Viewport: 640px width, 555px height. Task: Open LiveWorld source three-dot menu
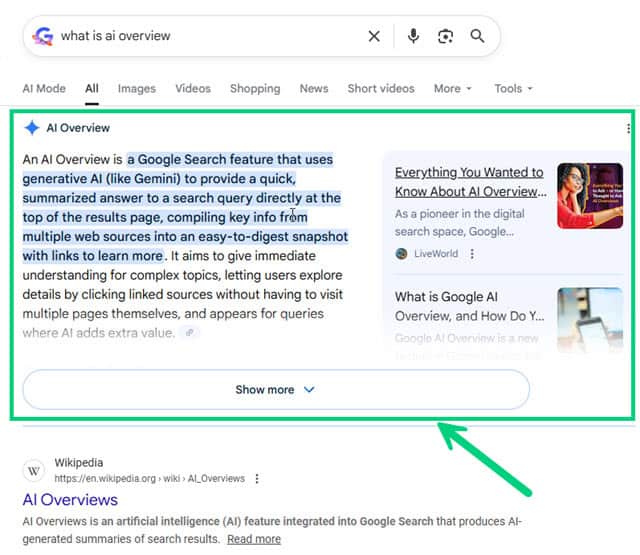[472, 254]
